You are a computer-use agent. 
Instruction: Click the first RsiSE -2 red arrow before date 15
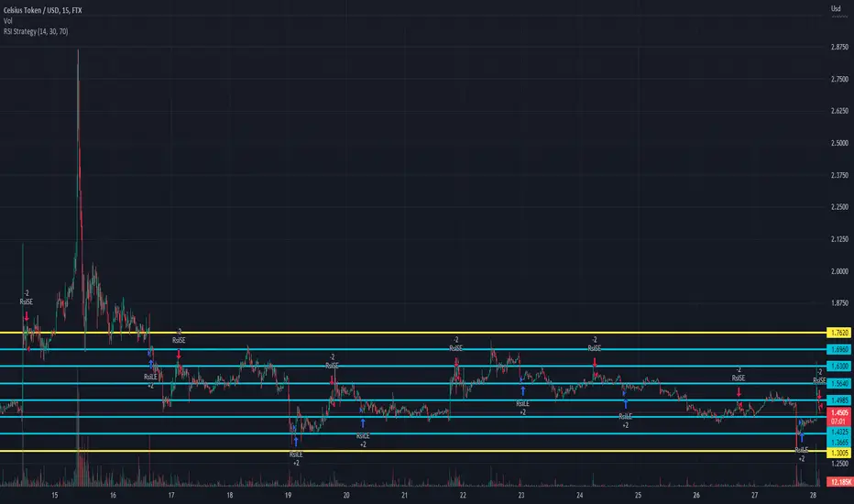coord(27,316)
